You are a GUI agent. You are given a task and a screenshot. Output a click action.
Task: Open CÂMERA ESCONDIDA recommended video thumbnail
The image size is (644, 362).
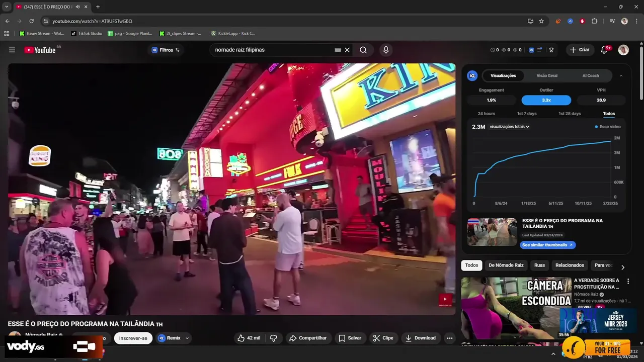(516, 308)
